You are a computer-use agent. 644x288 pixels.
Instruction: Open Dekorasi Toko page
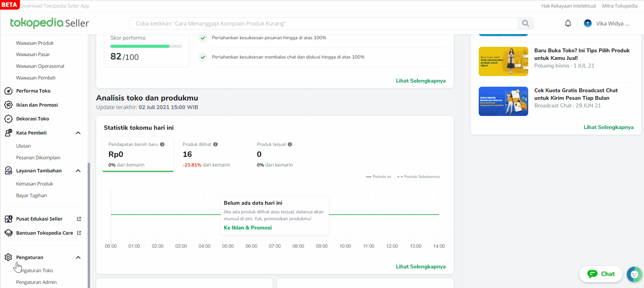click(33, 119)
